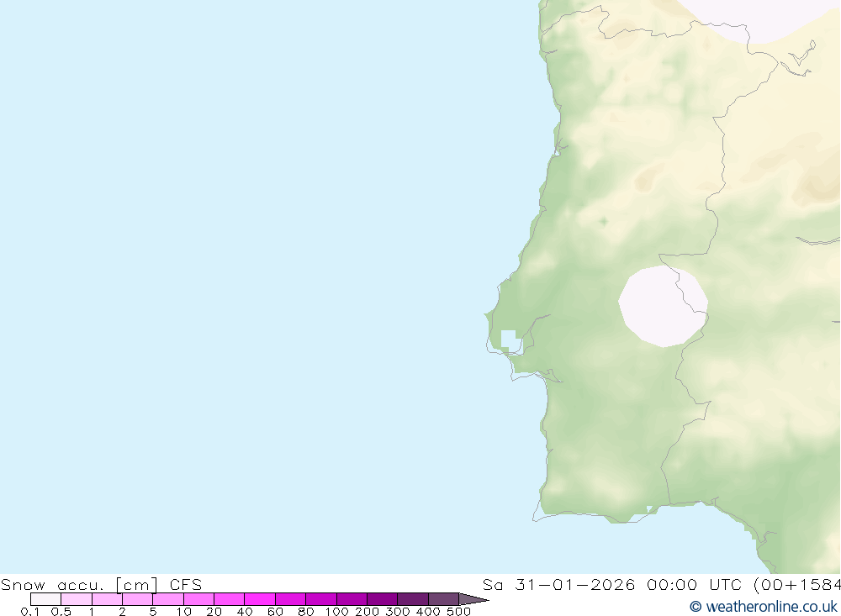Click the 1–2 cm legend swatch
The width and height of the screenshot is (841, 616).
pyautogui.click(x=108, y=599)
